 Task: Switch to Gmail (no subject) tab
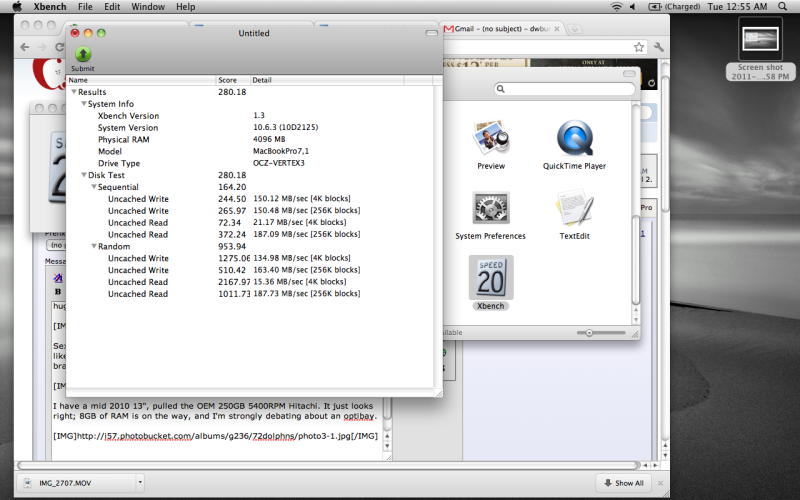(x=502, y=29)
